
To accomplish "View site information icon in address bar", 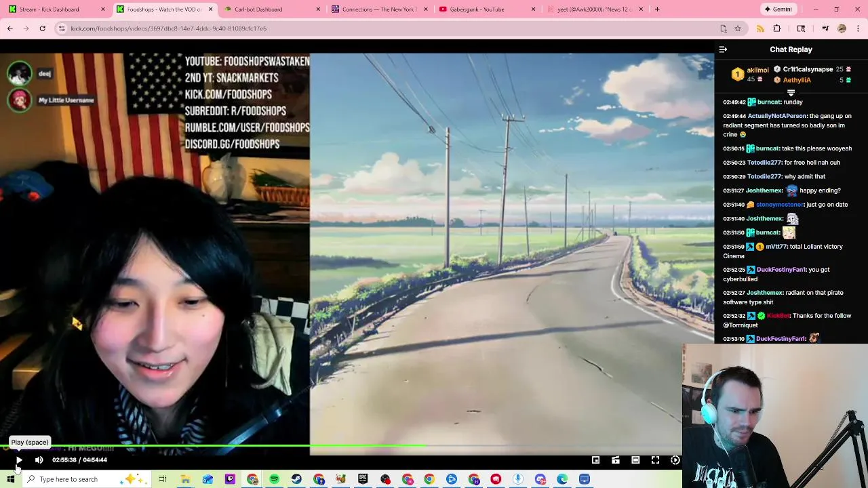I will pos(62,28).
